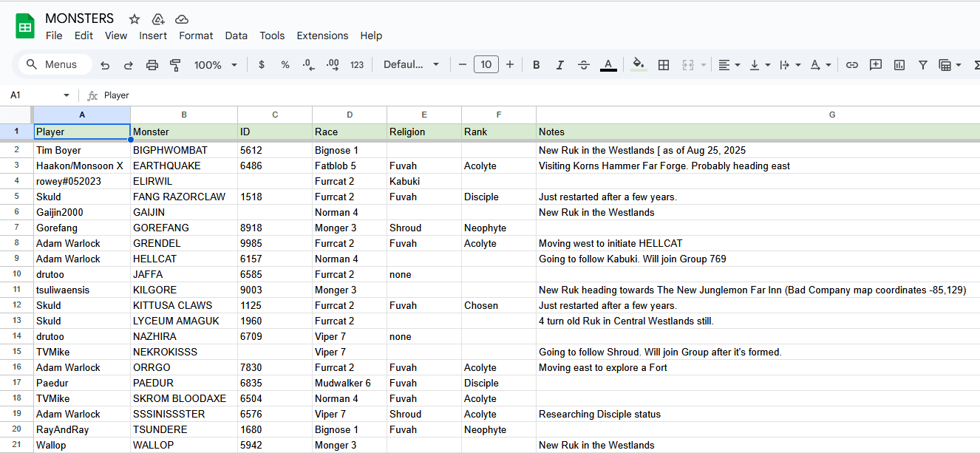
Task: Open the font family dropdown
Action: (x=411, y=65)
